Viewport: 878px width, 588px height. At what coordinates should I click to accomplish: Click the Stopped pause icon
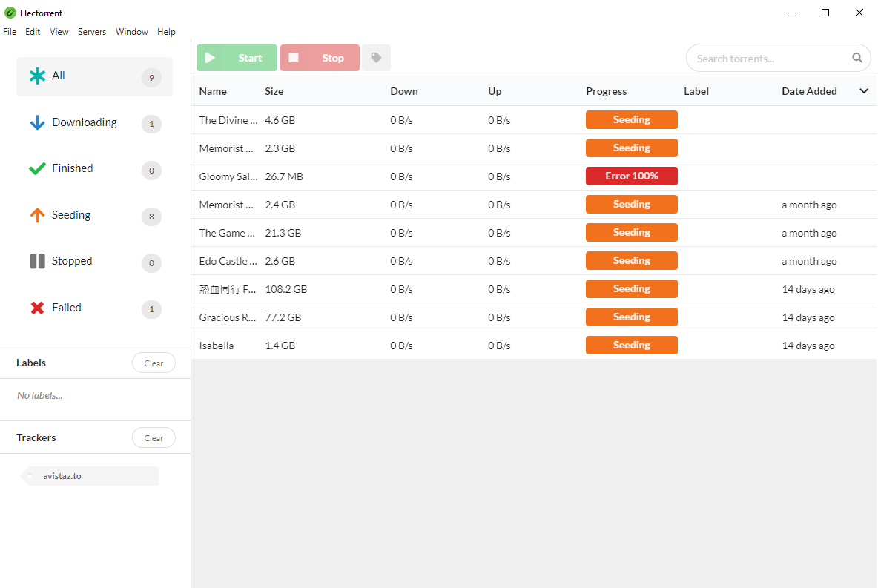click(x=37, y=261)
